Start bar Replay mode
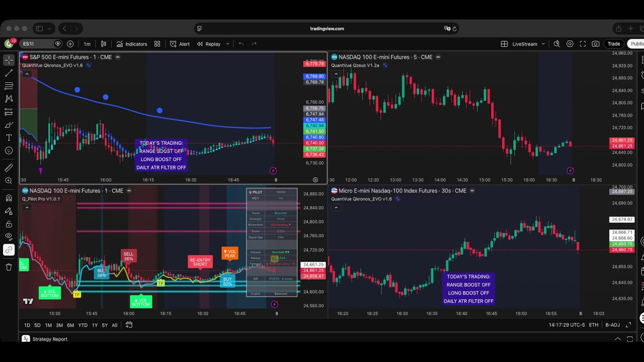 click(x=209, y=44)
